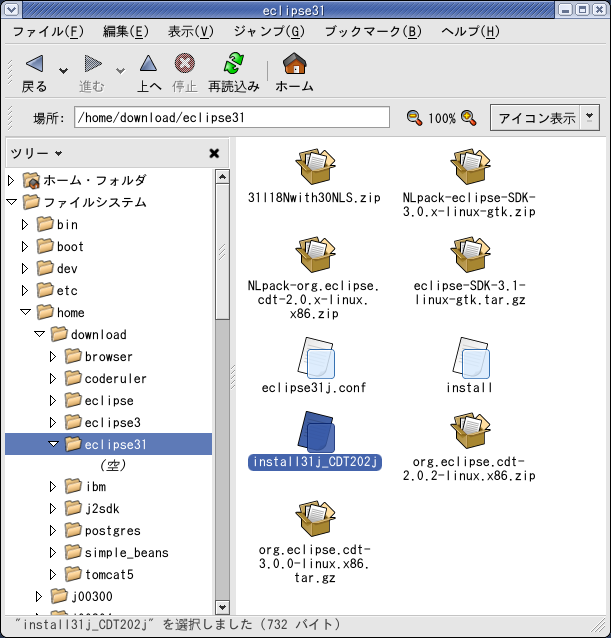
Task: Expand j2sdk folder tree node
Action: (53, 509)
